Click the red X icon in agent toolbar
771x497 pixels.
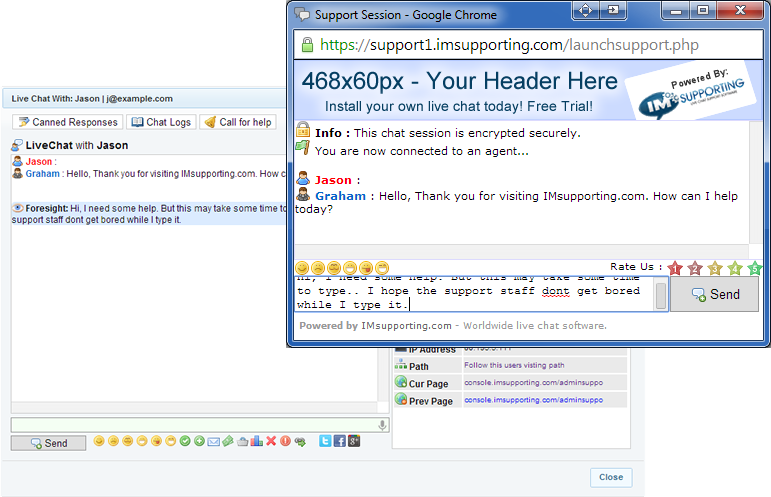point(271,441)
